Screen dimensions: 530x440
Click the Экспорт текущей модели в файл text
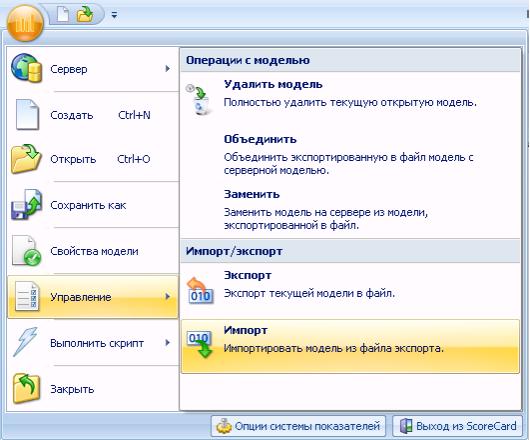pyautogui.click(x=309, y=293)
